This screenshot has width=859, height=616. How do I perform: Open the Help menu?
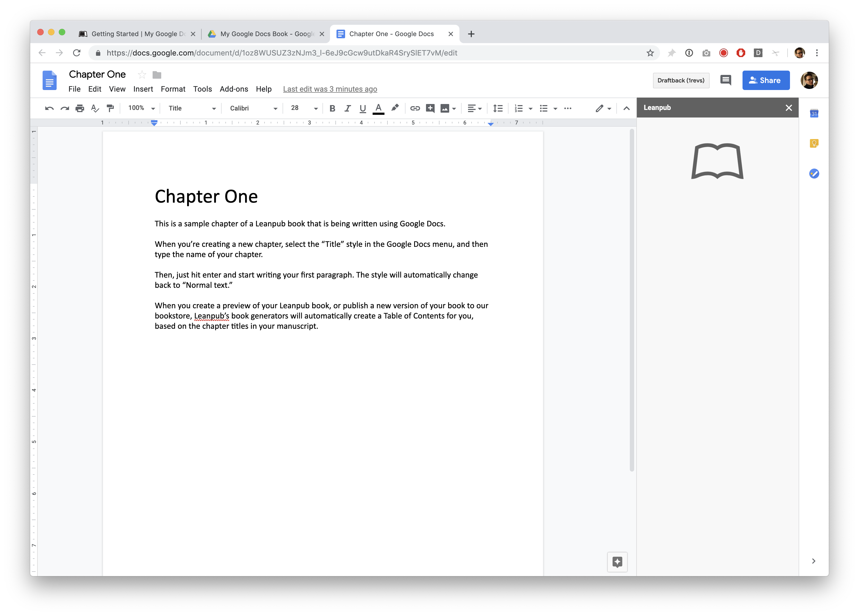click(x=264, y=89)
